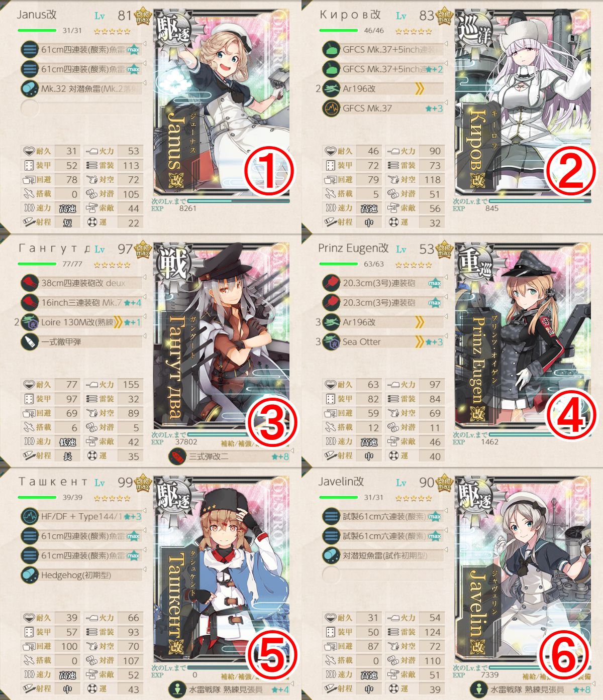Click the Hedgehog depth charge icon

30,575
